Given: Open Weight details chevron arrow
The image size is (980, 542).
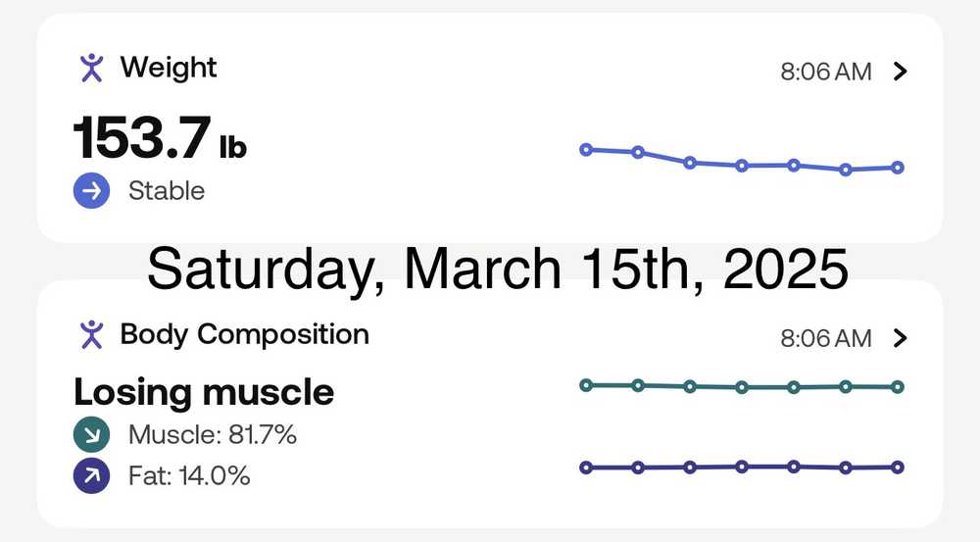Looking at the screenshot, I should [902, 72].
